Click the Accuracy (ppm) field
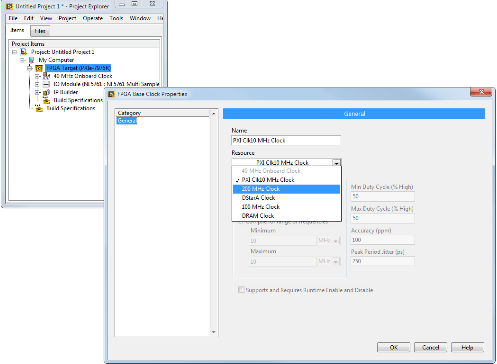The width and height of the screenshot is (497, 364). (x=382, y=240)
